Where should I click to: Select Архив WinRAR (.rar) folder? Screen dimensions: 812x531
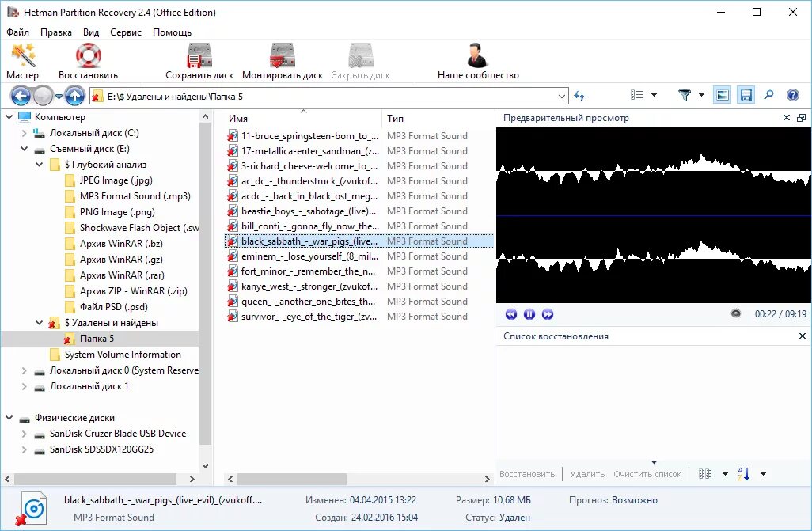(115, 275)
